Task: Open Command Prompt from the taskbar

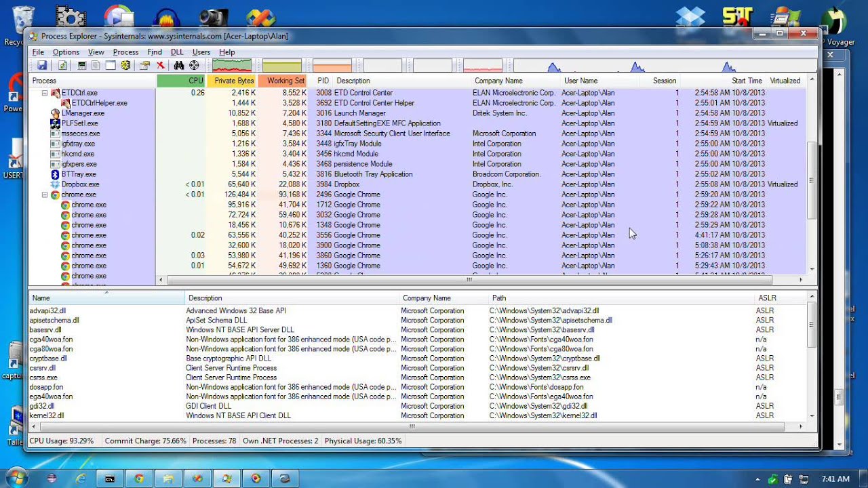Action: [110, 479]
